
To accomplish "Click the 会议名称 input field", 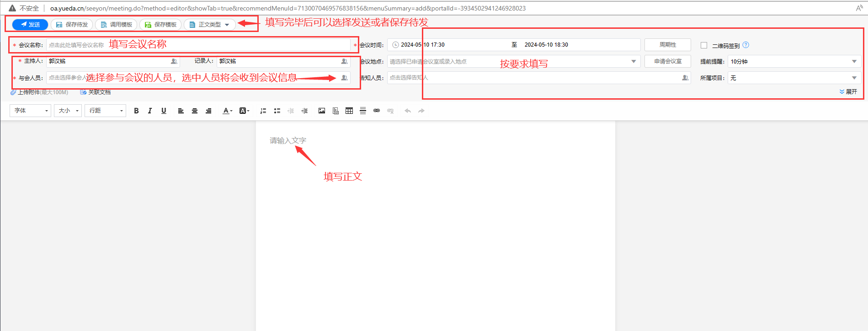I will pyautogui.click(x=198, y=45).
